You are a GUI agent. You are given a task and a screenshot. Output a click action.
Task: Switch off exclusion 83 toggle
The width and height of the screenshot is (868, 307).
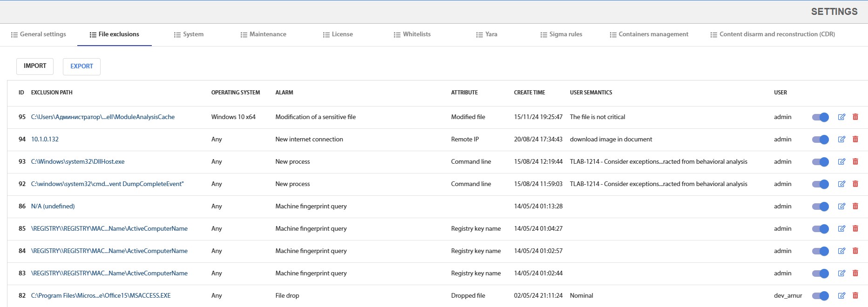[821, 274]
